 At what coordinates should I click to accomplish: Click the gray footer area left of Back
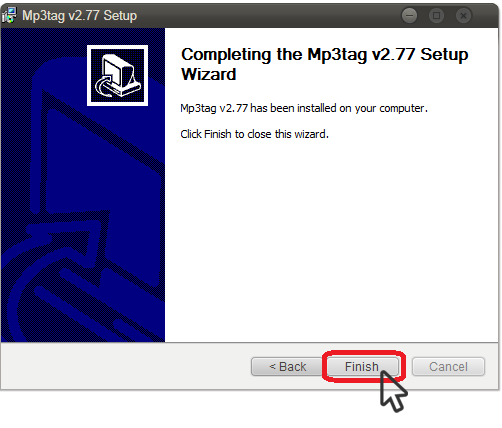tap(125, 367)
